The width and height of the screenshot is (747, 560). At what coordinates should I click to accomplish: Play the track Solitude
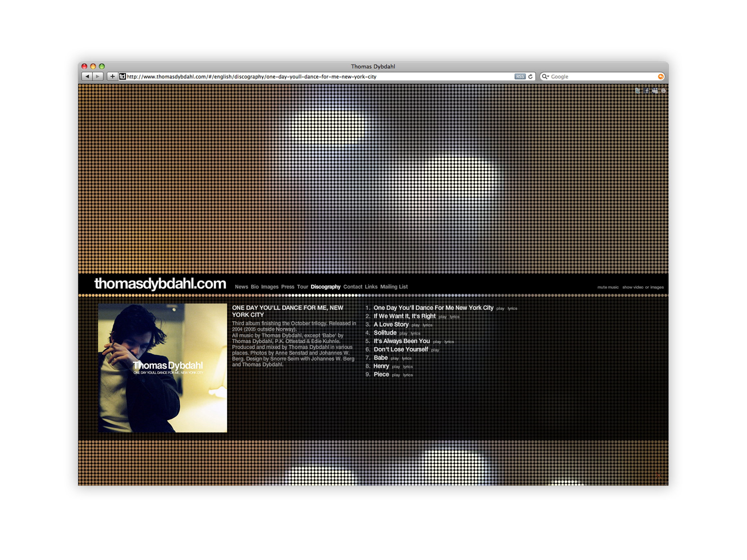403,333
